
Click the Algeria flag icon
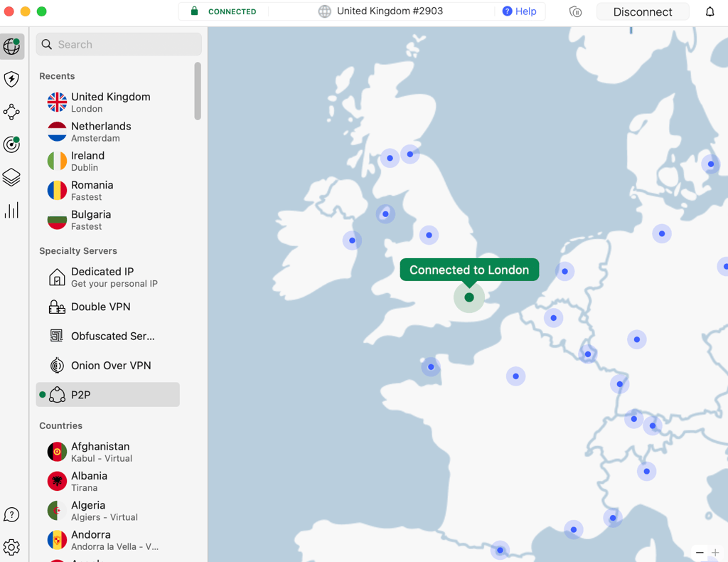coord(57,511)
